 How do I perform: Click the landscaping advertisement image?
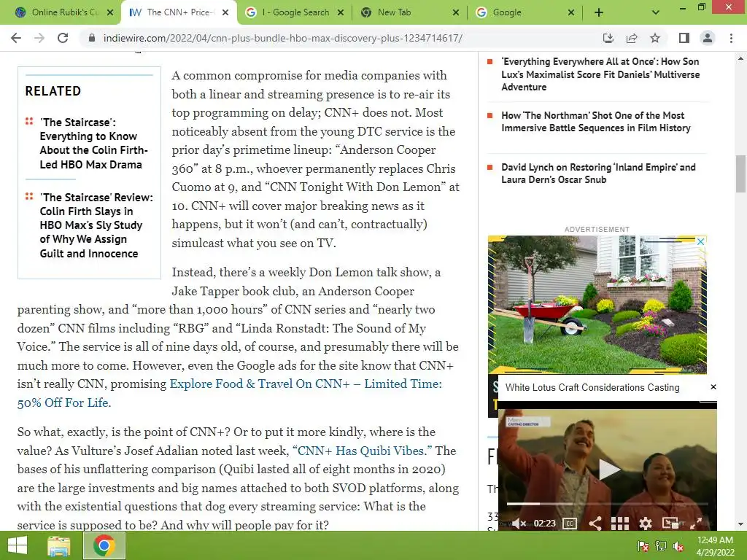pyautogui.click(x=597, y=305)
